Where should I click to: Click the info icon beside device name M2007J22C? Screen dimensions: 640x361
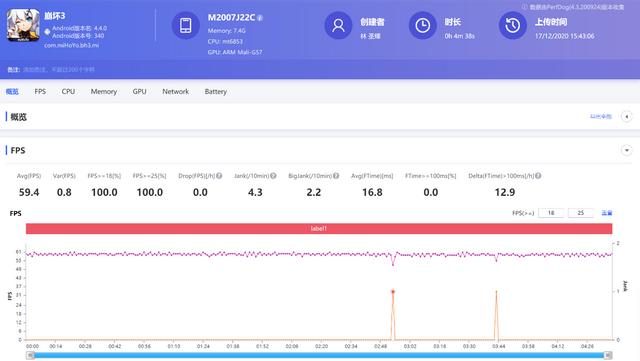[260, 18]
